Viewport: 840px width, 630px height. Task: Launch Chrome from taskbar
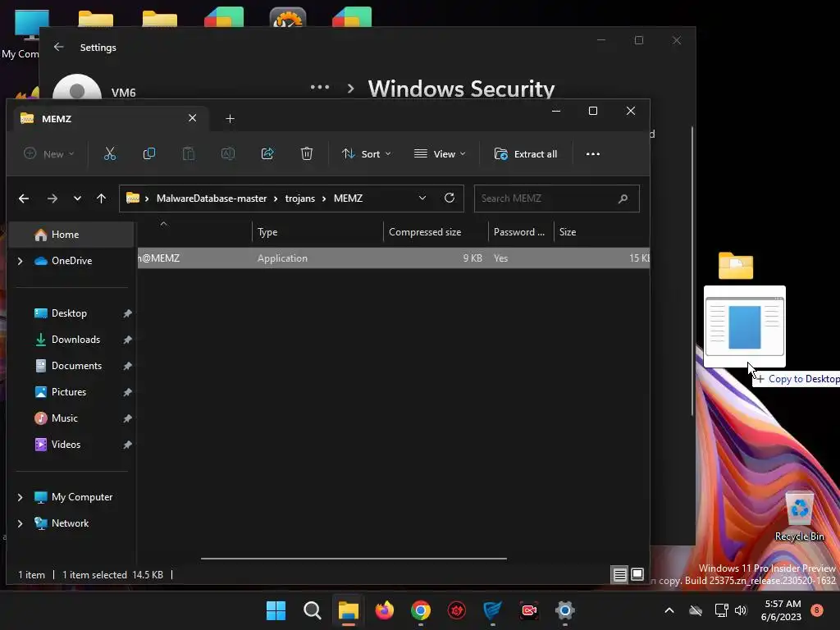pos(421,610)
